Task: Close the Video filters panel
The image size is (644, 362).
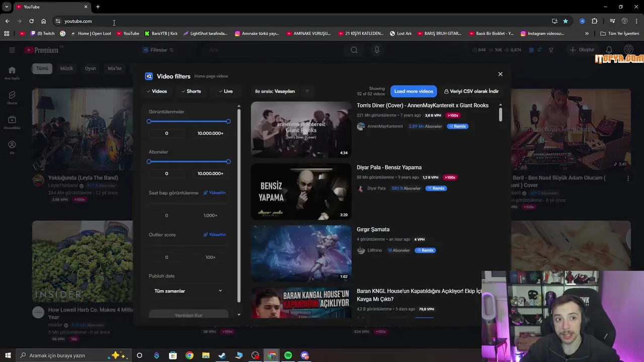Action: [x=500, y=74]
